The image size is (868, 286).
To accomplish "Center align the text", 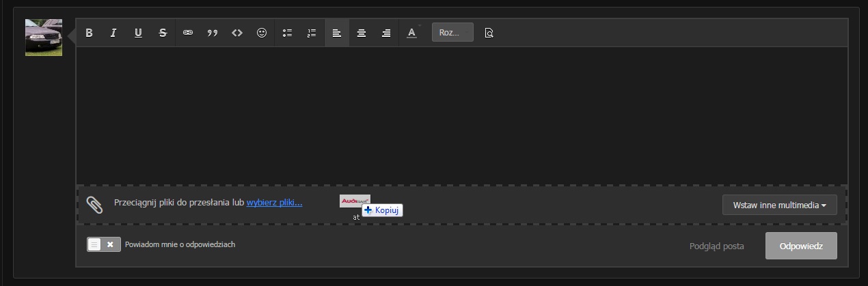I will [x=362, y=33].
